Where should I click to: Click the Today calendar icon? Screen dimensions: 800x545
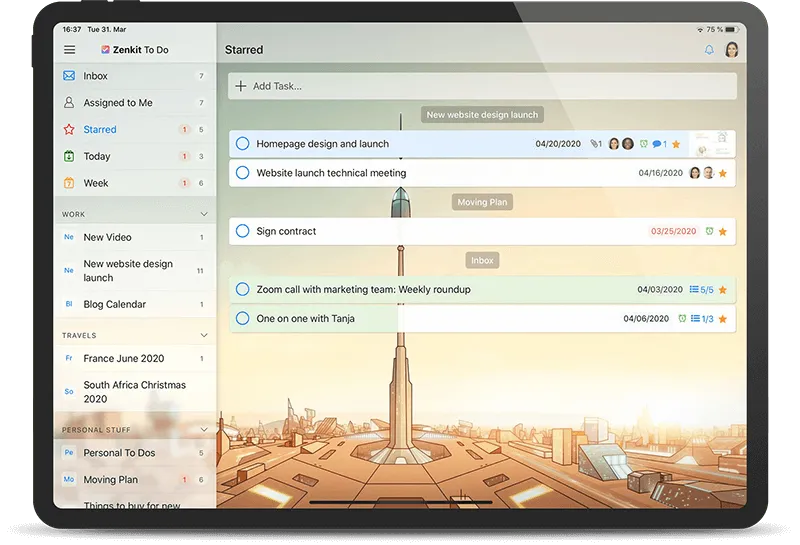coord(69,156)
